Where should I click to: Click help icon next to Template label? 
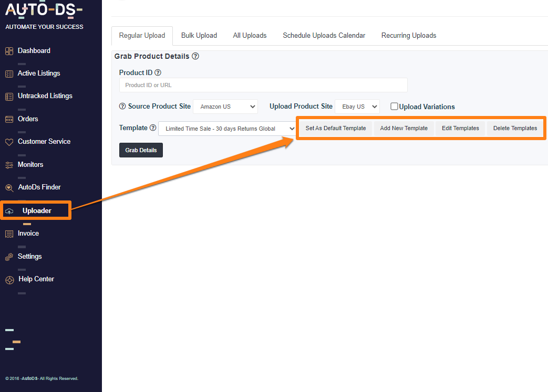tap(153, 128)
